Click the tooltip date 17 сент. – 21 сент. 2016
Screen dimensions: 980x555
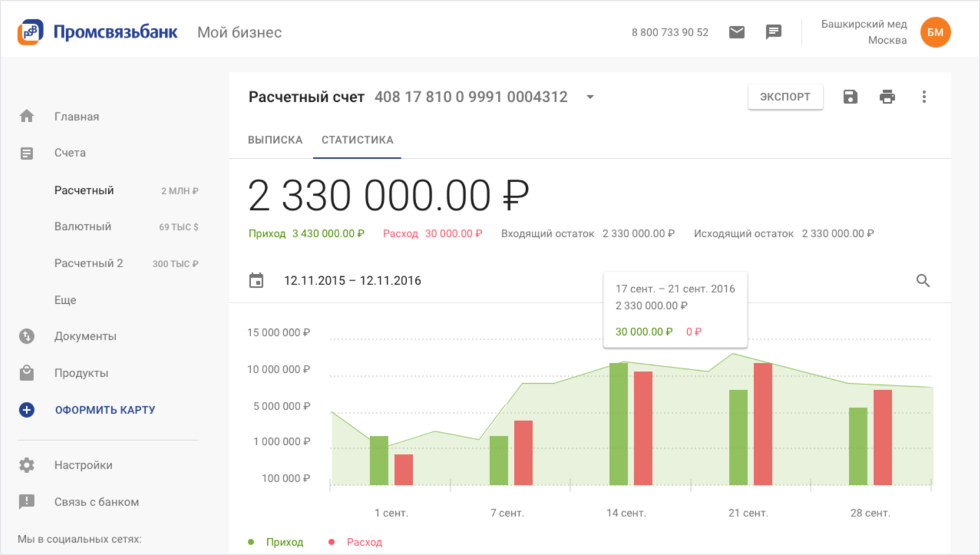pos(675,289)
